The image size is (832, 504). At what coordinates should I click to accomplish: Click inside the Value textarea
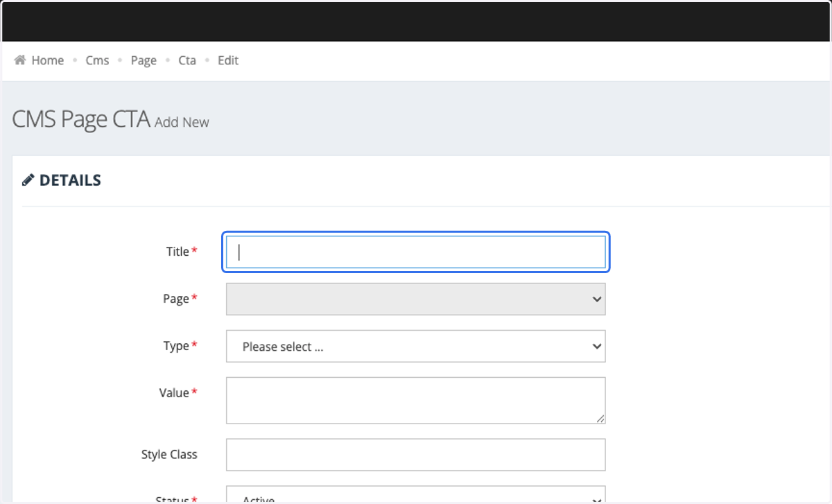[x=416, y=400]
